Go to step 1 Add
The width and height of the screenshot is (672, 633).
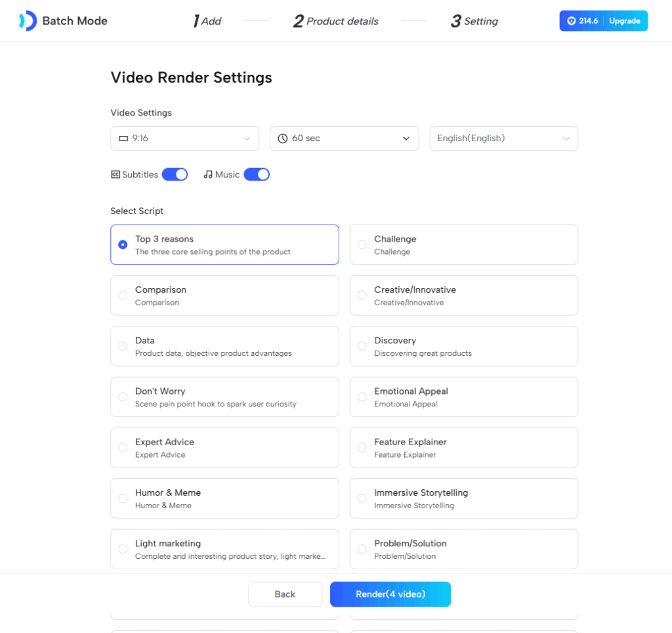(207, 21)
